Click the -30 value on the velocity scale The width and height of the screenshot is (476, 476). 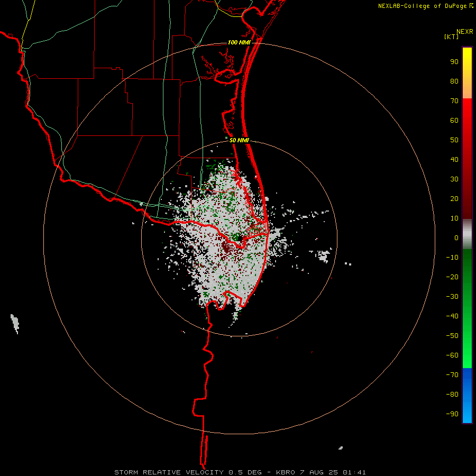click(x=452, y=297)
